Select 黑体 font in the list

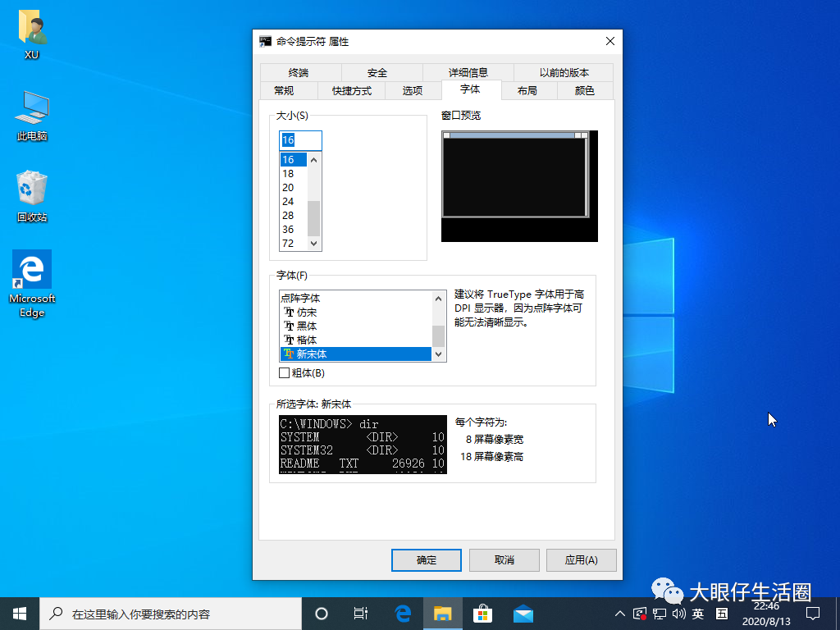[x=356, y=326]
